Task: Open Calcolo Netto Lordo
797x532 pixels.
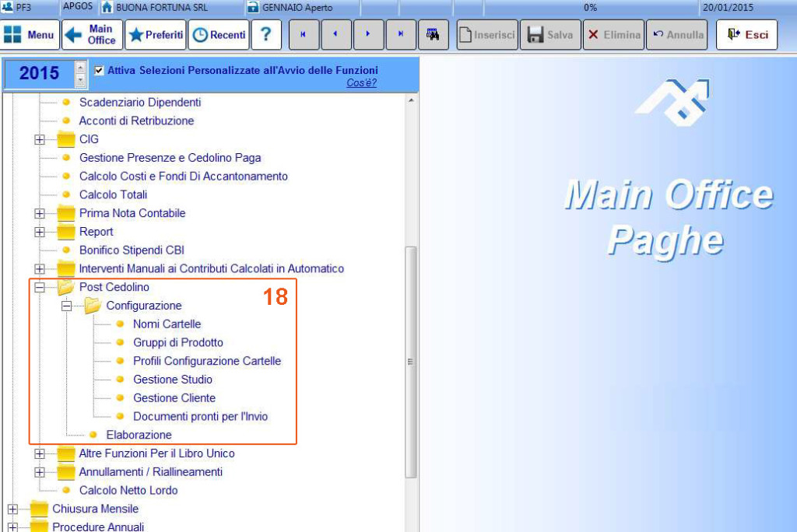Action: tap(128, 490)
